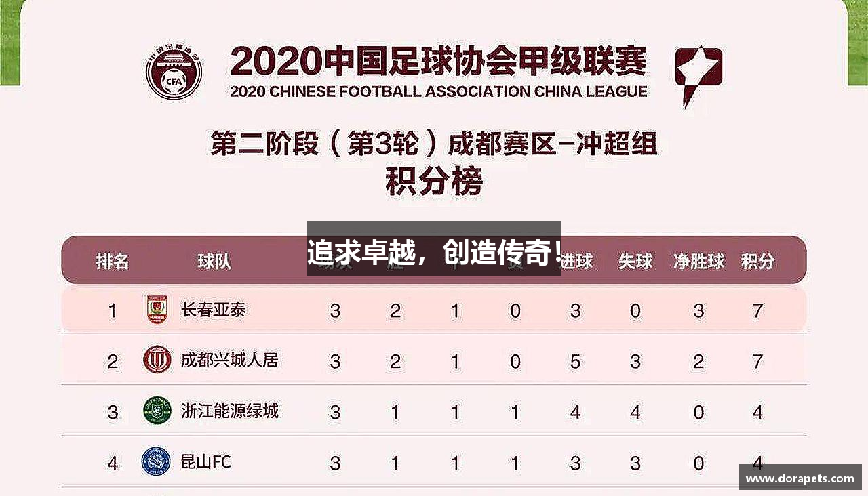Select the 成都兴城人居 team name
The image size is (868, 496).
229,360
